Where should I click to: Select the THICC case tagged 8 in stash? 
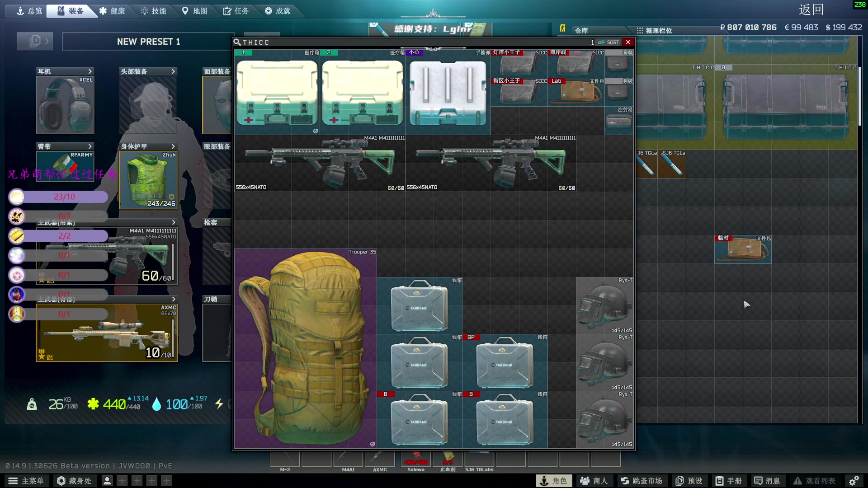786,107
